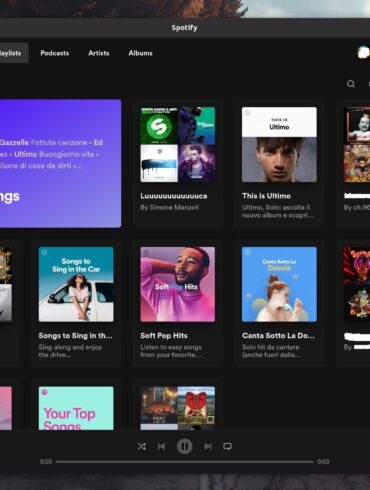Switch to the Albums tab

pyautogui.click(x=141, y=53)
